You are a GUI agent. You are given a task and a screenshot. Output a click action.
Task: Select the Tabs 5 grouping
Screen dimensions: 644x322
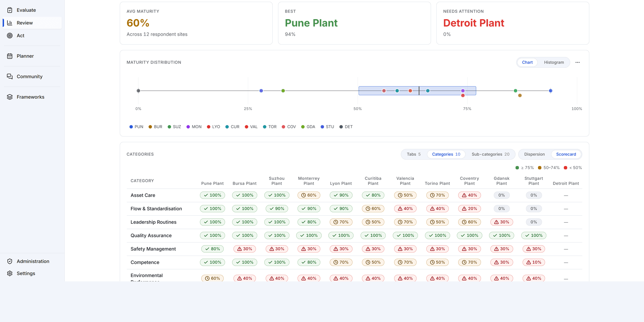(x=414, y=154)
